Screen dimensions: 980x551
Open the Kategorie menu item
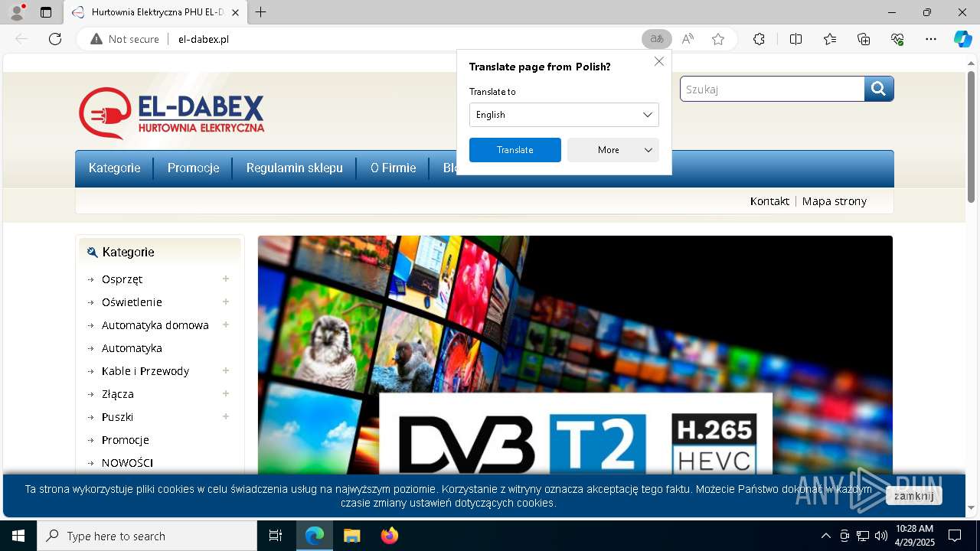coord(115,168)
